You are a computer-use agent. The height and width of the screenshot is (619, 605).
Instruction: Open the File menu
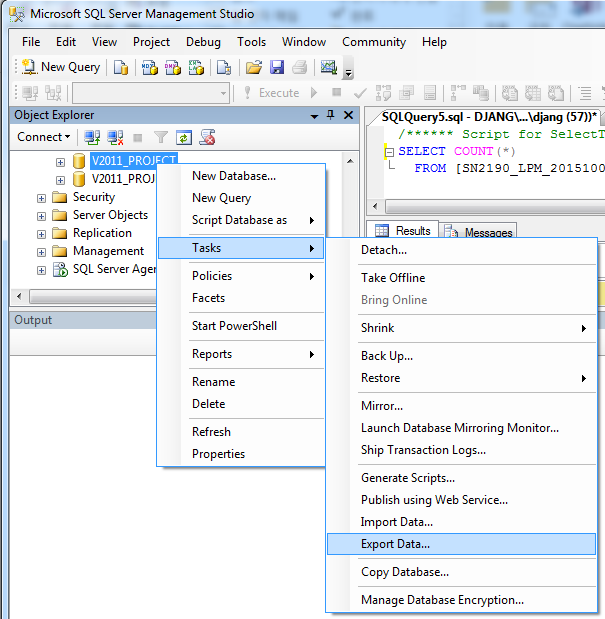[31, 42]
